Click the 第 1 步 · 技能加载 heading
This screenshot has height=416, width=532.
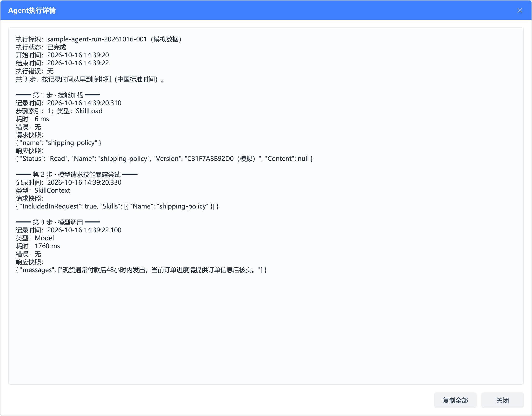pos(58,95)
